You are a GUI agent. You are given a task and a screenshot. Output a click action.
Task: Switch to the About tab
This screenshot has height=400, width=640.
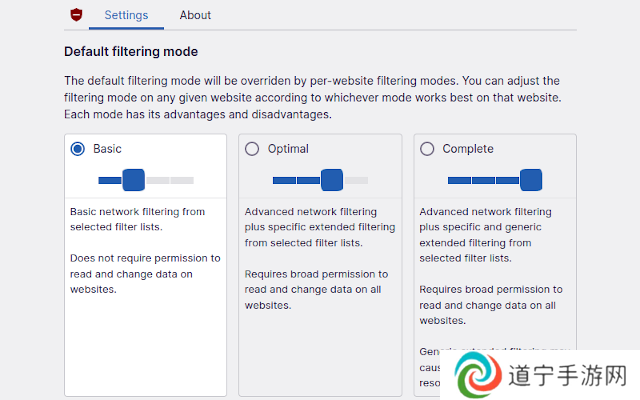[x=195, y=15]
